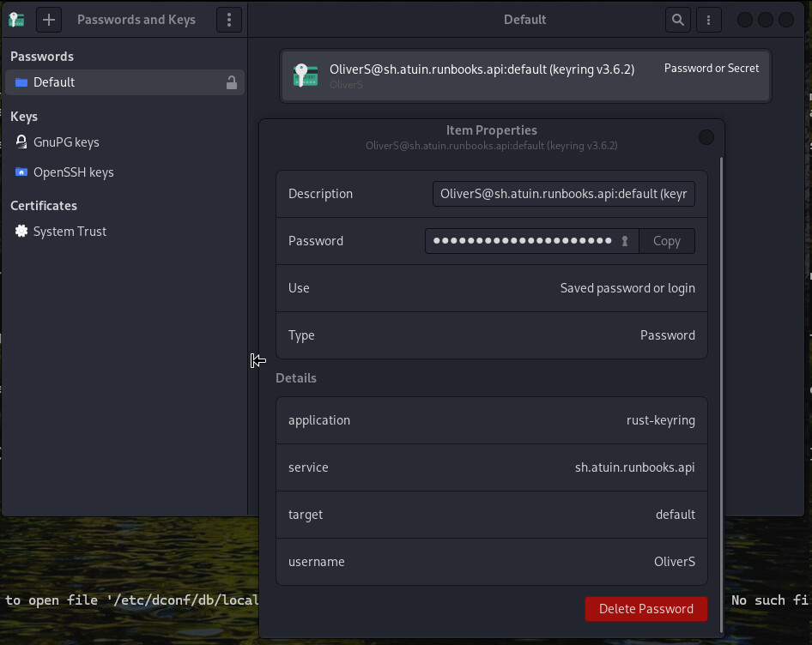812x645 pixels.
Task: Open the main window kebab menu
Action: [708, 19]
